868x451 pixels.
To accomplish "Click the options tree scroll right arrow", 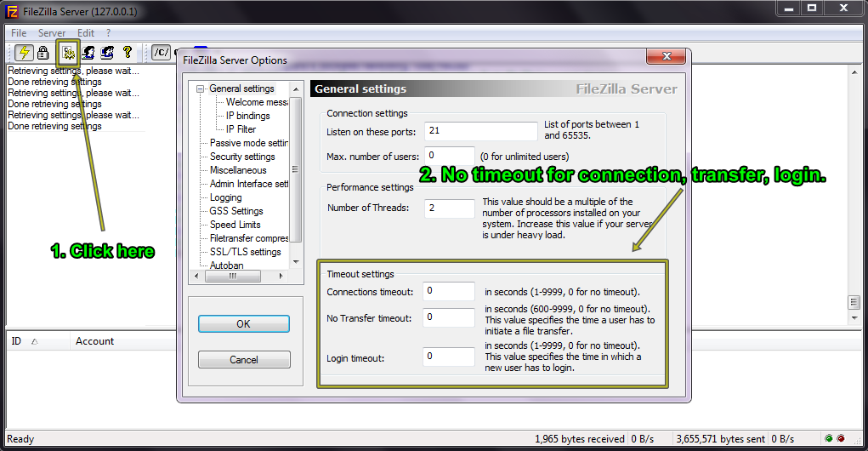I will 281,276.
